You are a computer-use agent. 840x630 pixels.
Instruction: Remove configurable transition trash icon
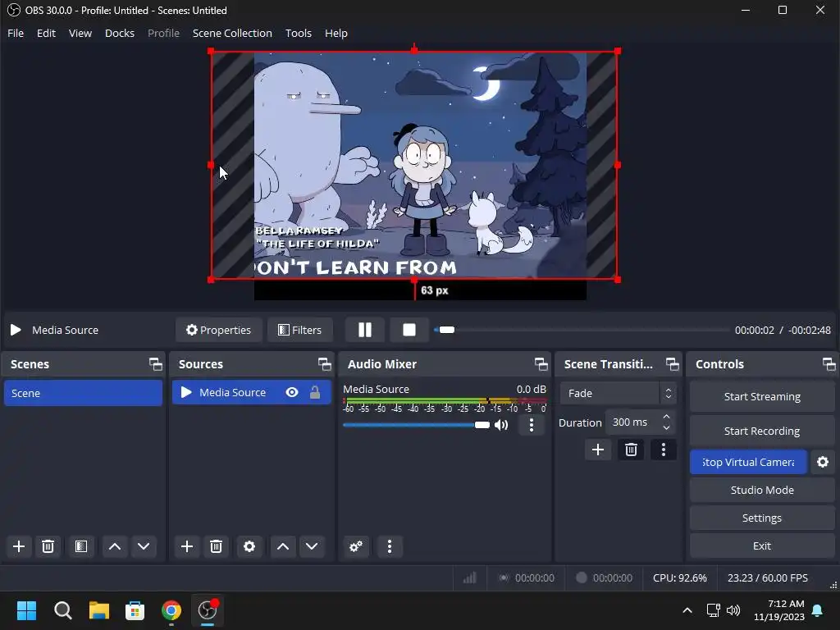(x=631, y=450)
